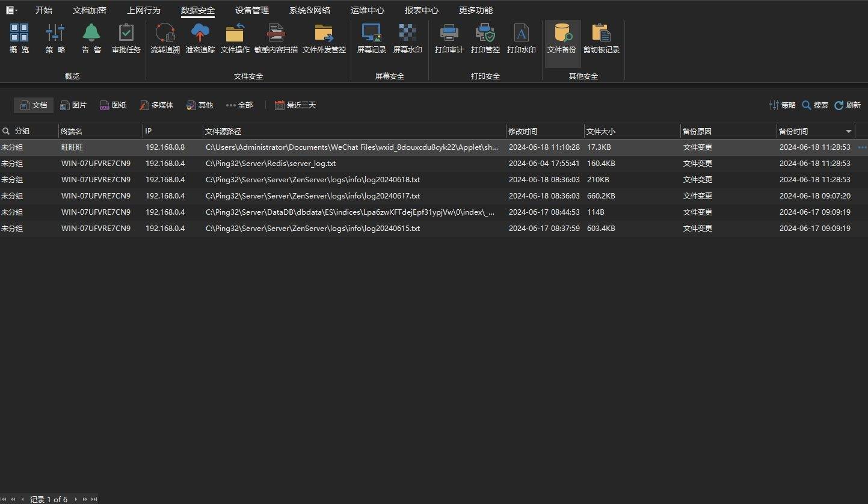Open 剪切板记录 clipboard records
868x504 pixels.
pyautogui.click(x=602, y=38)
